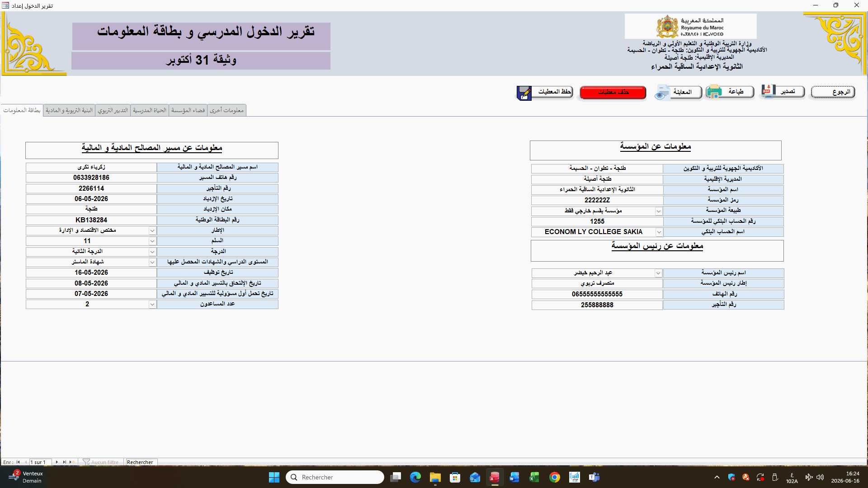Click the تاريخ توظيف field 16-05-2026
This screenshot has width=868, height=488.
coord(91,273)
